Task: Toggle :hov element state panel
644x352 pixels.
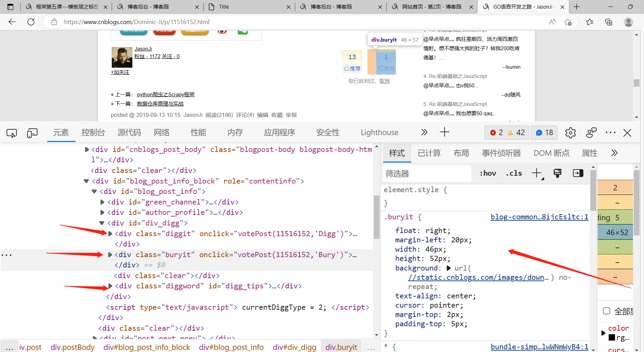Action: tap(488, 173)
